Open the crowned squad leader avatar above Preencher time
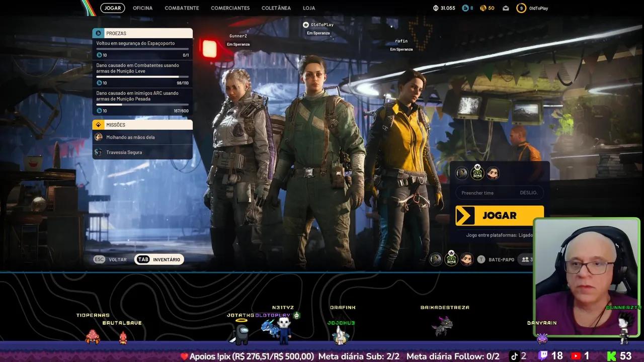The image size is (644, 362). click(477, 173)
